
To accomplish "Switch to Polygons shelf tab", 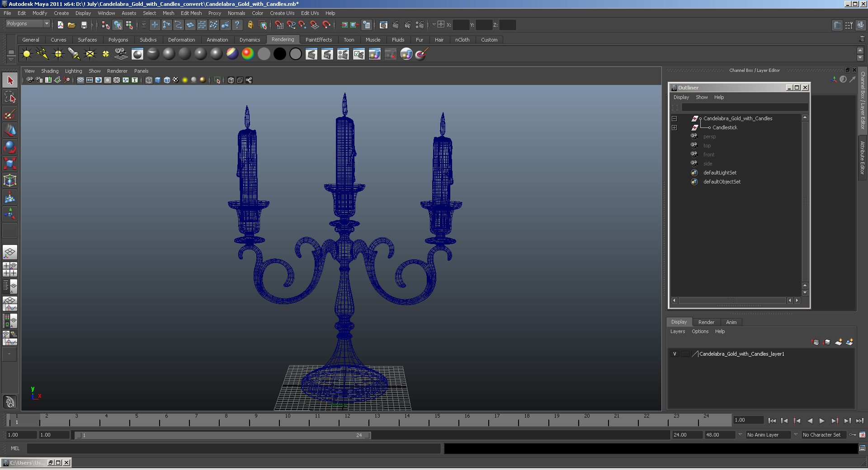I will (x=118, y=40).
